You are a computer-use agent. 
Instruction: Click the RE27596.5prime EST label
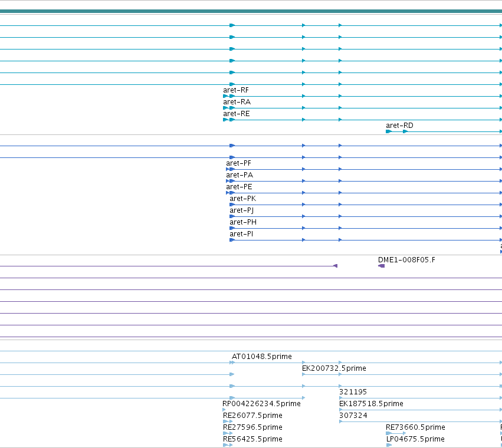pos(252,427)
